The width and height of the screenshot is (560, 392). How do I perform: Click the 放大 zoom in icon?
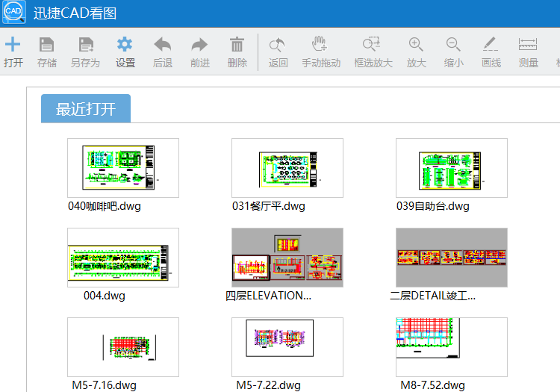(416, 45)
